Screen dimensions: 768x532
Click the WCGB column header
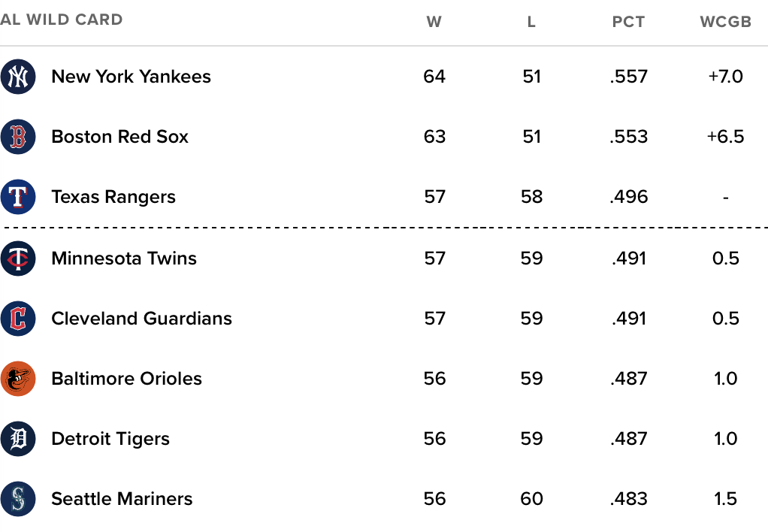(725, 22)
